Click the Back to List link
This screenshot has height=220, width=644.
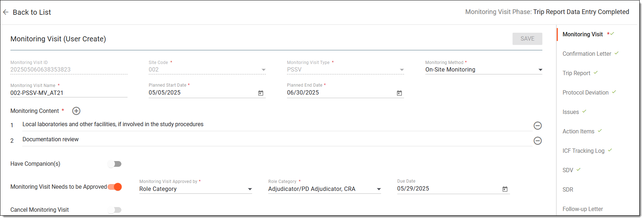[x=32, y=12]
